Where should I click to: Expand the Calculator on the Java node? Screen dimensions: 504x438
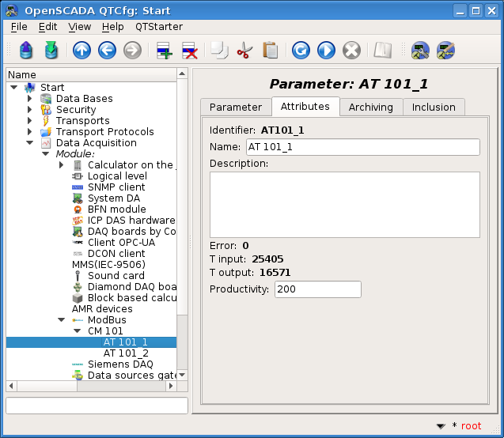[62, 165]
